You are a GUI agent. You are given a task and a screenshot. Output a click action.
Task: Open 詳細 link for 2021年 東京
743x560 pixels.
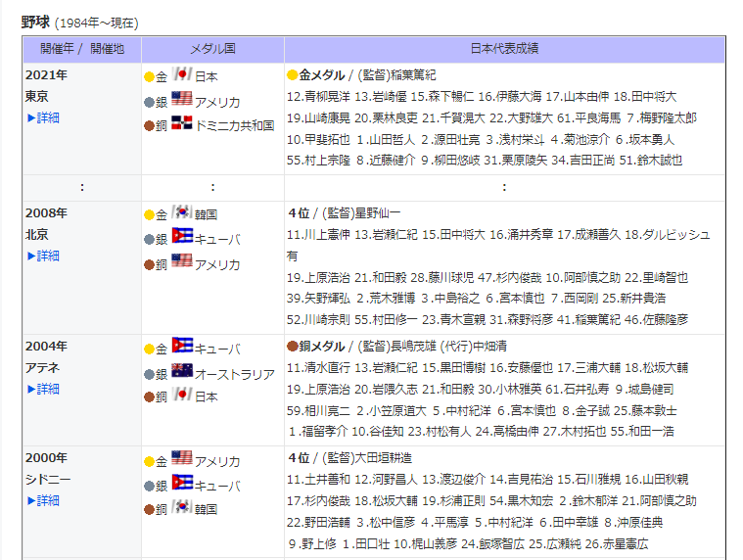coord(43,117)
